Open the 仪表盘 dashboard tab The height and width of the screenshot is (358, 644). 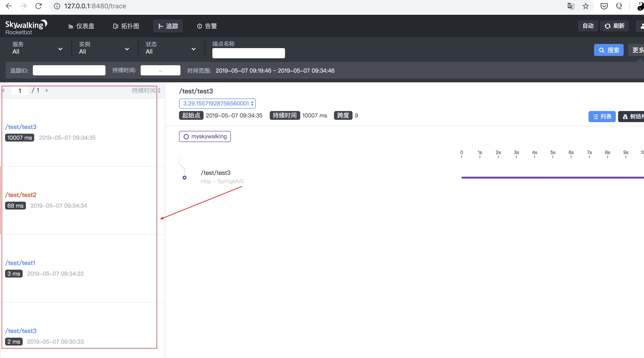pyautogui.click(x=81, y=26)
